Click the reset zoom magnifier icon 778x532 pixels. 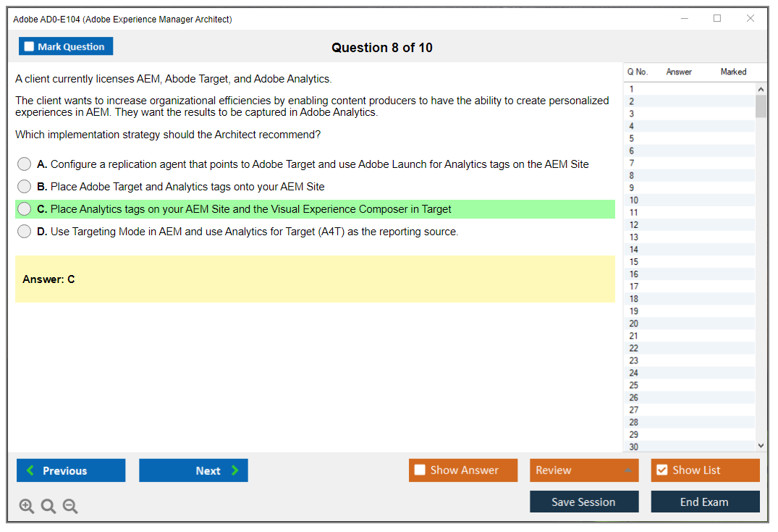[48, 506]
